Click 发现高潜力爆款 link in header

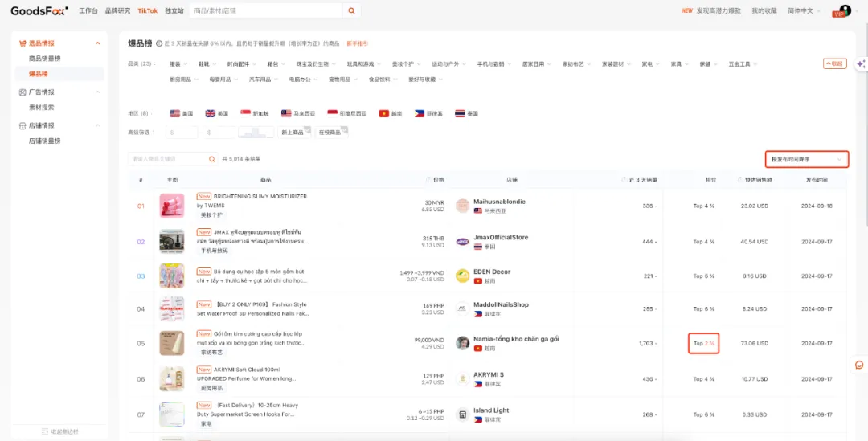coord(718,10)
